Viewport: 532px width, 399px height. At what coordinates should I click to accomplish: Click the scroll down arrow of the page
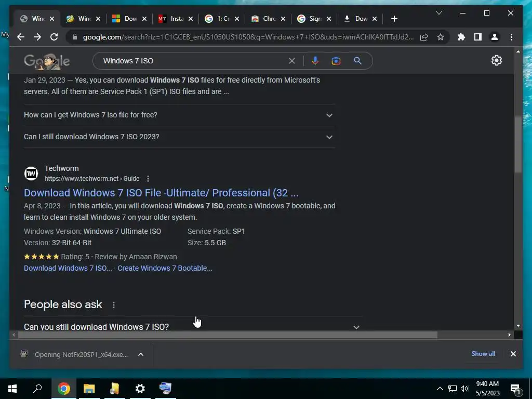[x=518, y=326]
